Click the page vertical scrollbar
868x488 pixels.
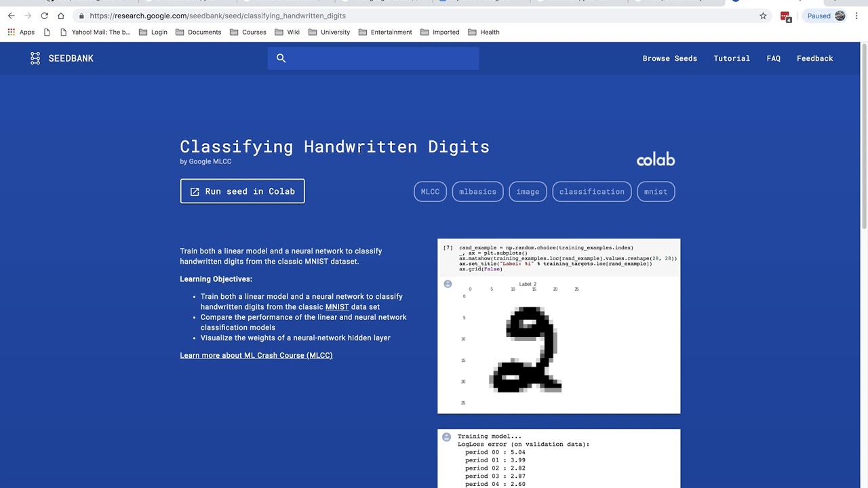point(864,136)
